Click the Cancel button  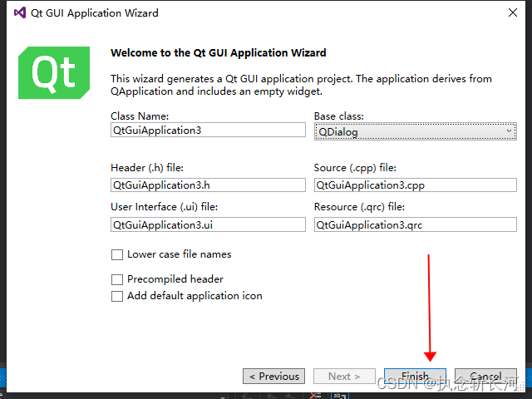[485, 376]
